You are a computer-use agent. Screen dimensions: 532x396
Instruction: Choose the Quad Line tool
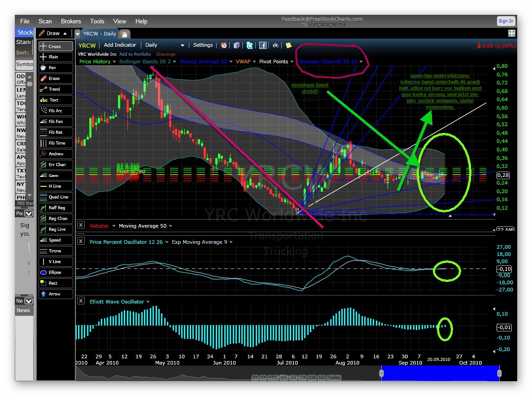[56, 197]
